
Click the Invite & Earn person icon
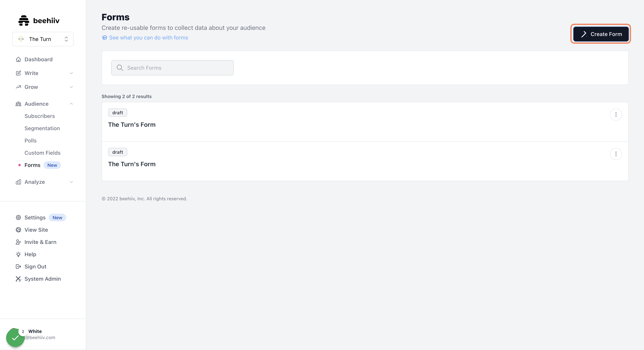click(18, 242)
